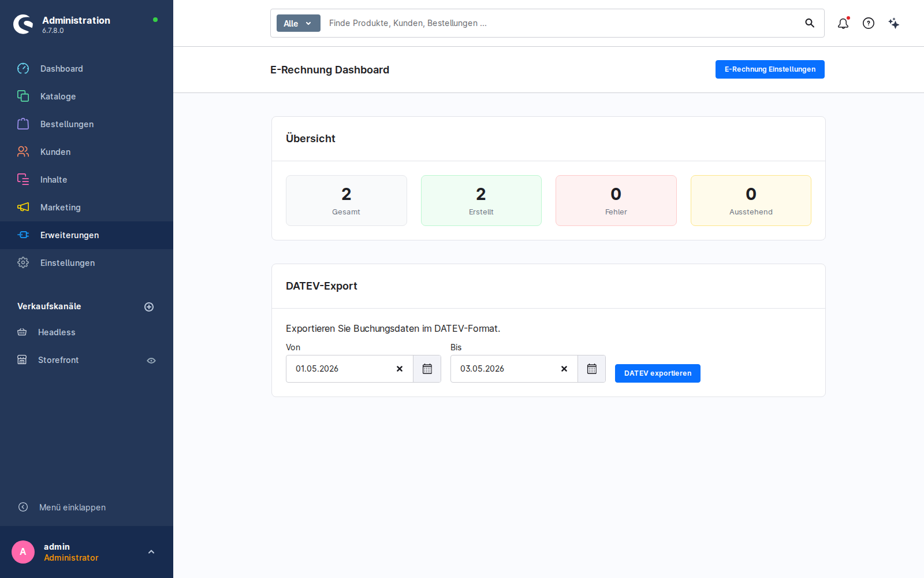Click the DATEV-Export card title
This screenshot has height=578, width=924.
322,286
